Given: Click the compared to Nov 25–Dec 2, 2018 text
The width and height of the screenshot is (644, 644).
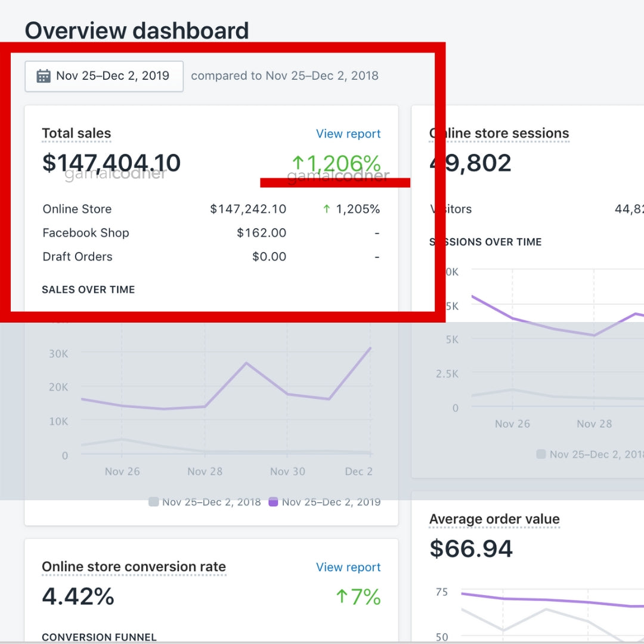Looking at the screenshot, I should (284, 76).
